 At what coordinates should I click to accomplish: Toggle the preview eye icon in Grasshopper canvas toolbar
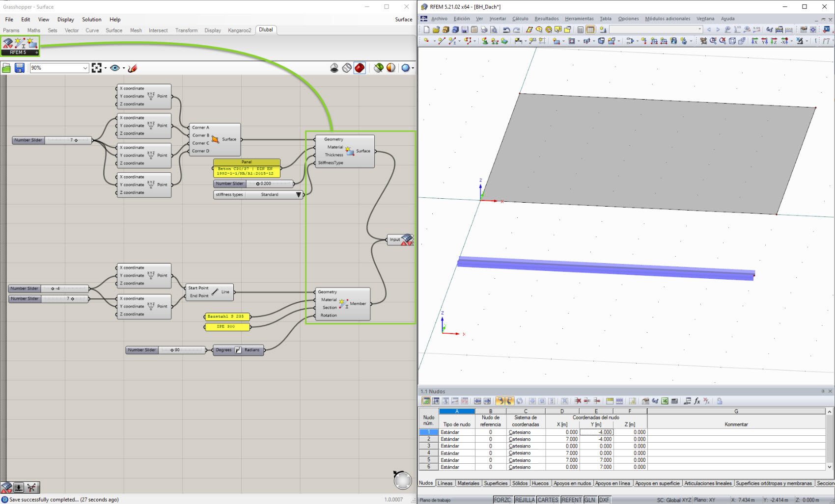(114, 68)
